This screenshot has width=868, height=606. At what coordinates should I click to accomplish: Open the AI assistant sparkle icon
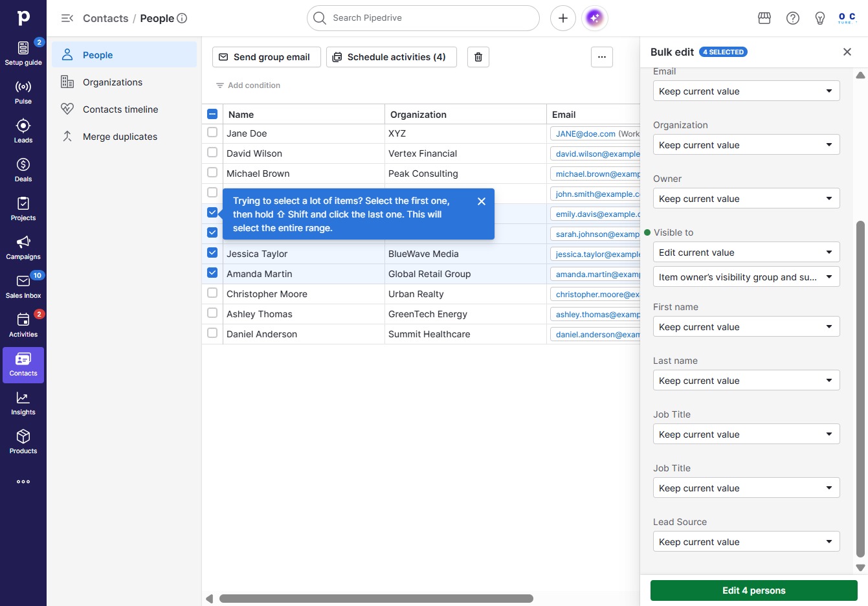[595, 18]
